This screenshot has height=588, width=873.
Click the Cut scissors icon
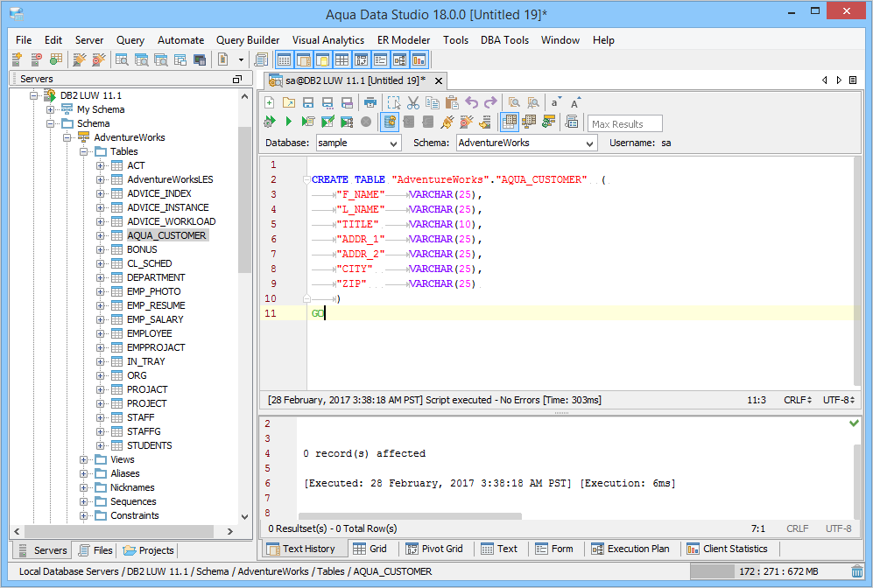413,102
